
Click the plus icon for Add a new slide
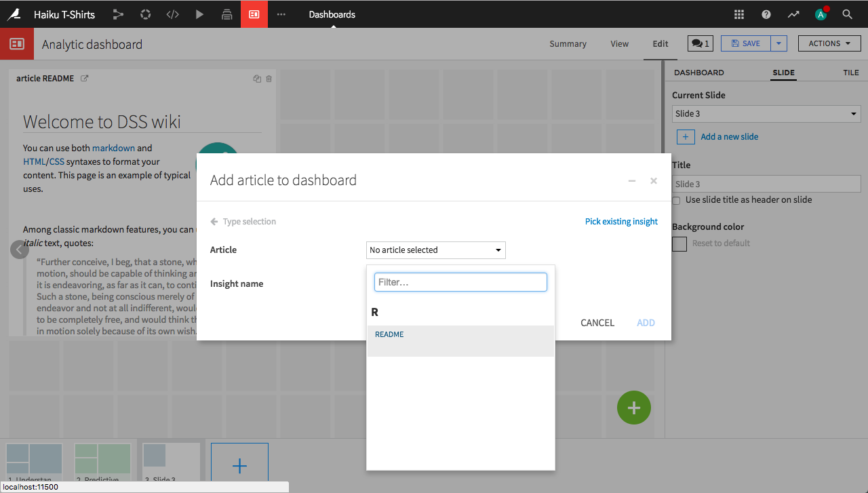pyautogui.click(x=685, y=136)
